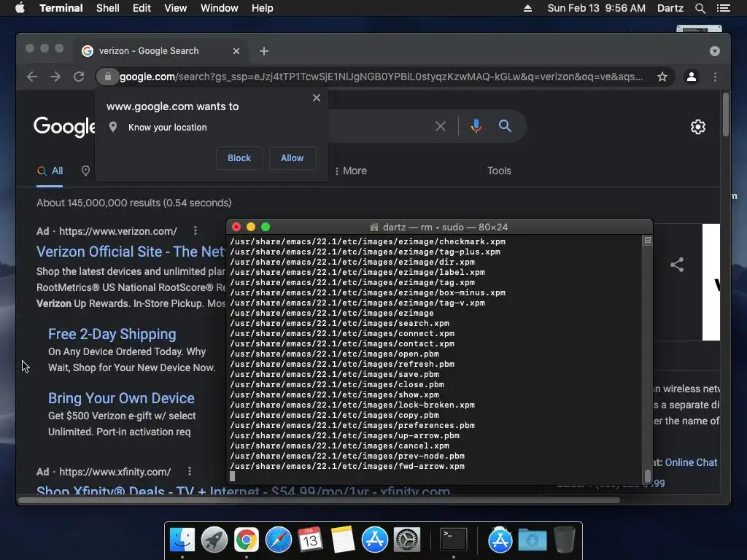
Task: Open the Edit menu
Action: pos(142,8)
